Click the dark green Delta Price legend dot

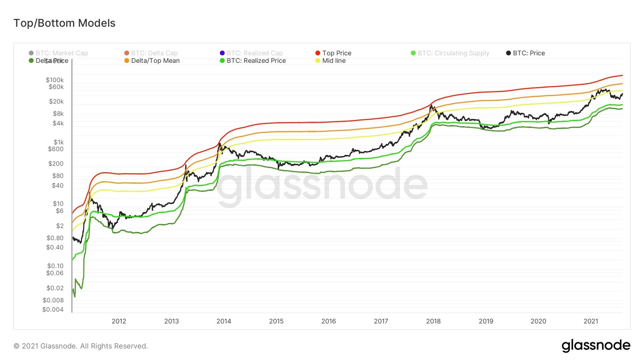tap(31, 61)
